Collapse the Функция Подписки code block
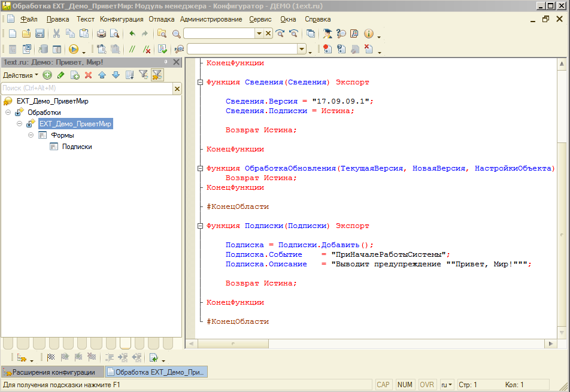 [x=200, y=226]
